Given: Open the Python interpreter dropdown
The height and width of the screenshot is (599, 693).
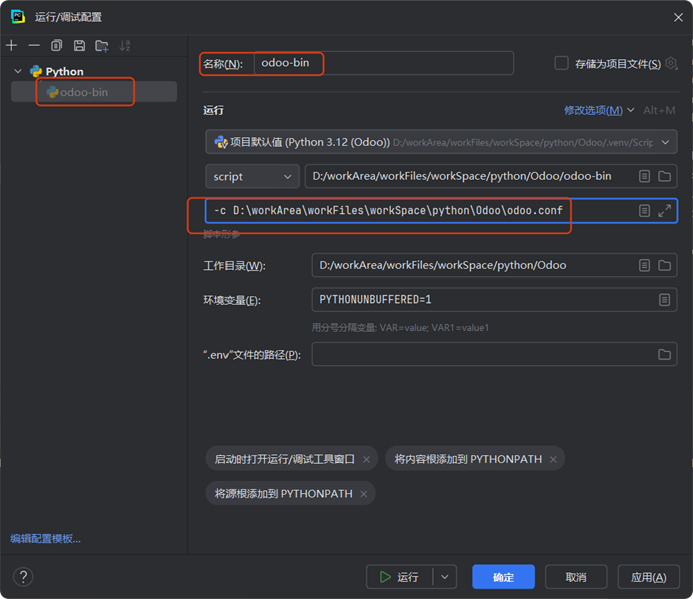Looking at the screenshot, I should click(x=441, y=142).
